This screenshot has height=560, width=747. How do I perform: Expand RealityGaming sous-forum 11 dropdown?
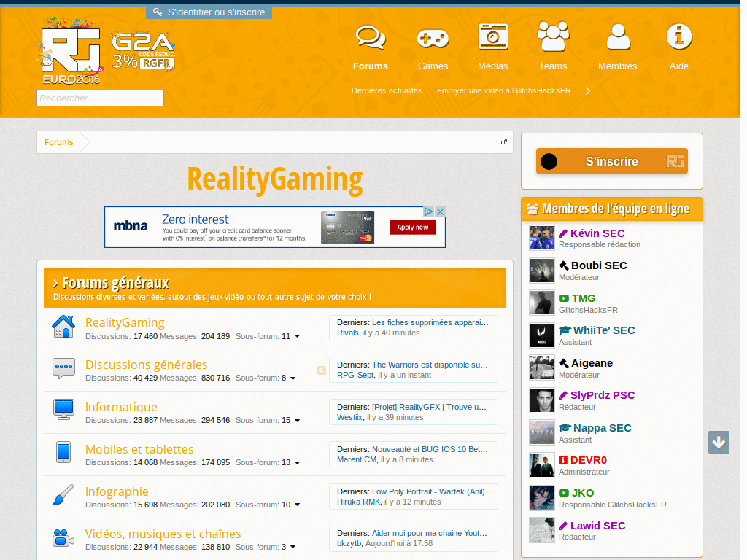298,336
